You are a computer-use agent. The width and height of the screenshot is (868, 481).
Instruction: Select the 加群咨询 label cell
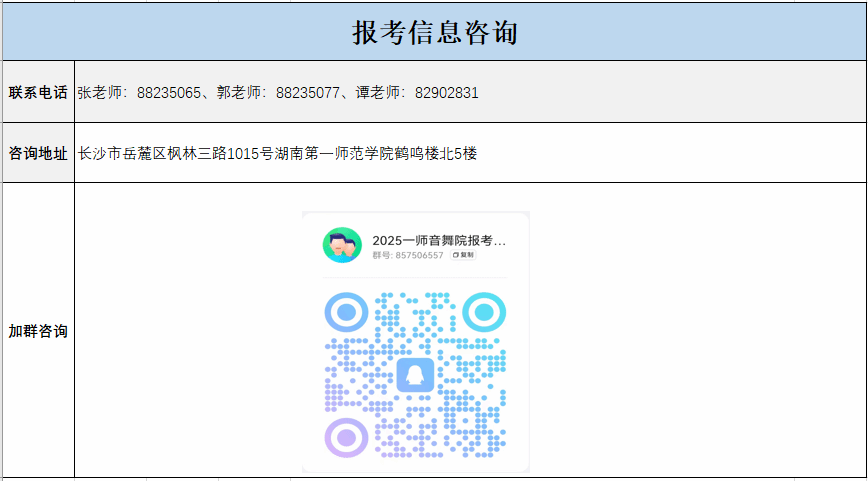tap(38, 331)
